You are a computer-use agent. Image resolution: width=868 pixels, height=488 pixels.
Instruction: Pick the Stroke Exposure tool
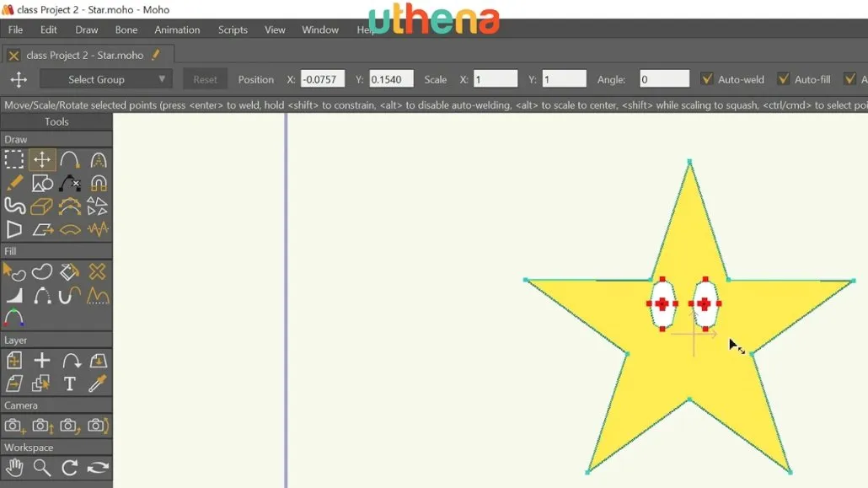pyautogui.click(x=98, y=295)
